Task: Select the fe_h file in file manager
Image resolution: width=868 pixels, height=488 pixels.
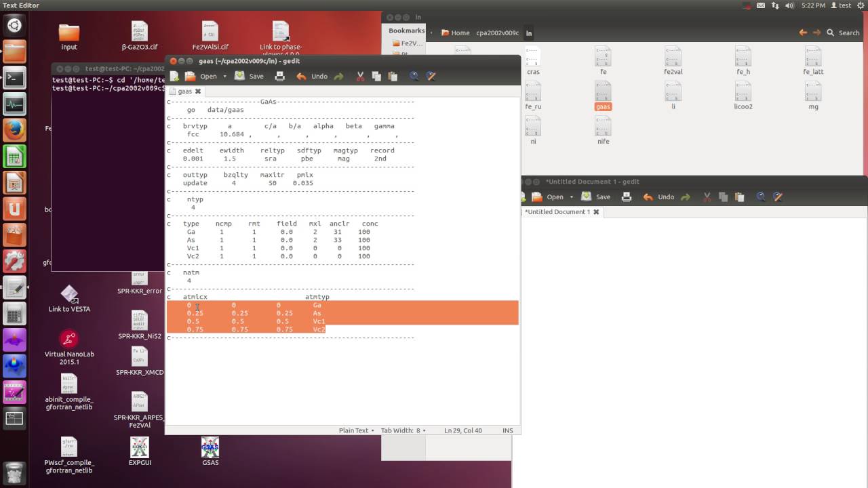Action: point(743,61)
